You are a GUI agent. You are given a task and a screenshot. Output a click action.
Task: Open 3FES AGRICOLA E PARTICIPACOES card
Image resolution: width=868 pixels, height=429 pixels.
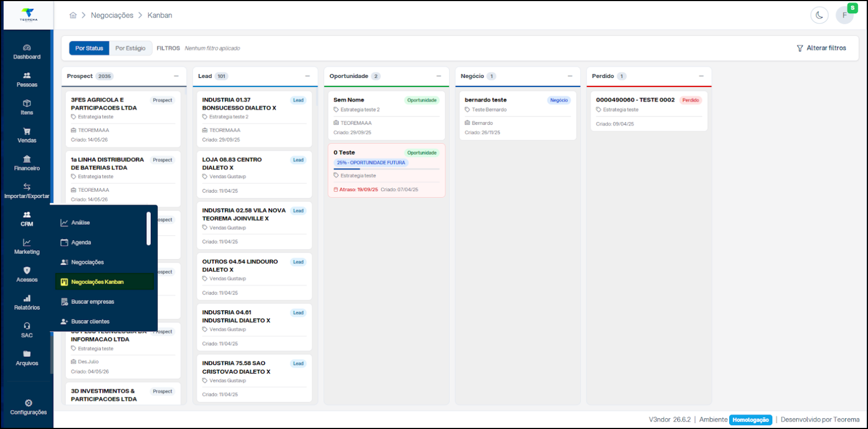point(123,120)
